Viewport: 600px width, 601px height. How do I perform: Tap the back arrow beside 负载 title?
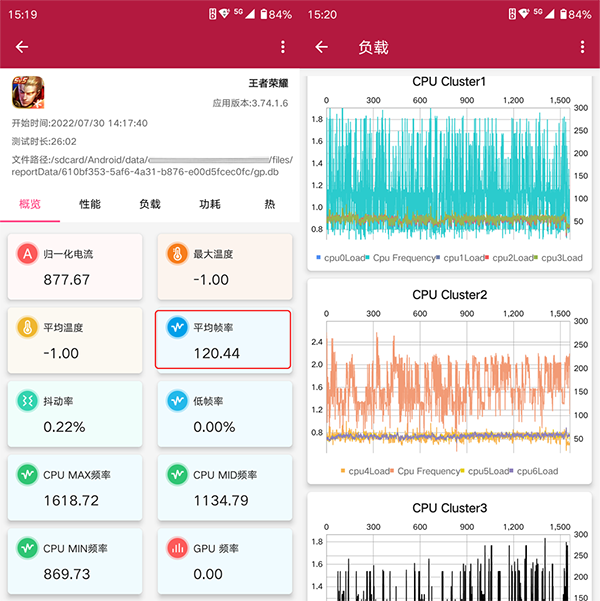click(x=322, y=47)
